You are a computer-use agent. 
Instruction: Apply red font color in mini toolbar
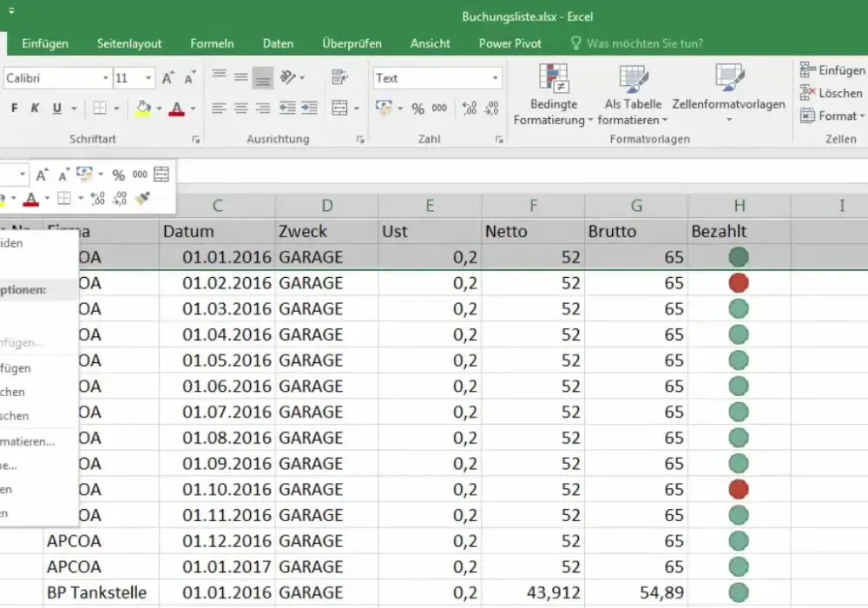31,199
